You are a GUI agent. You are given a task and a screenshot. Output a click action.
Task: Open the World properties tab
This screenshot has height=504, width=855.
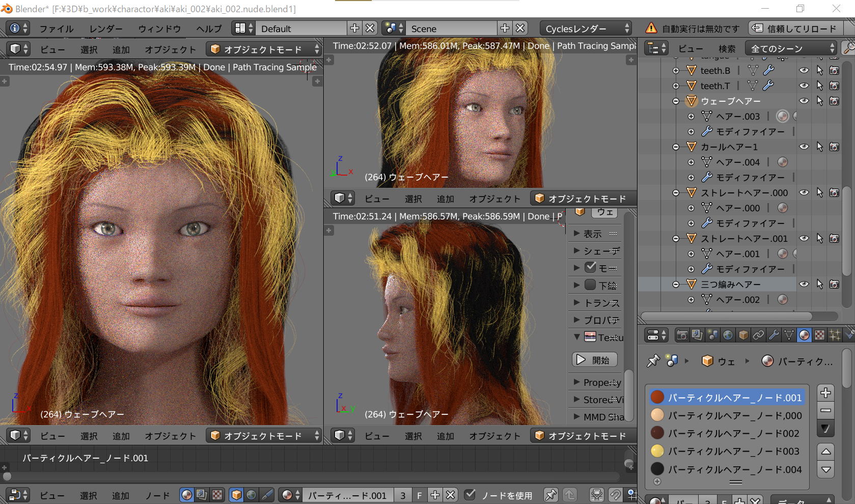(728, 335)
